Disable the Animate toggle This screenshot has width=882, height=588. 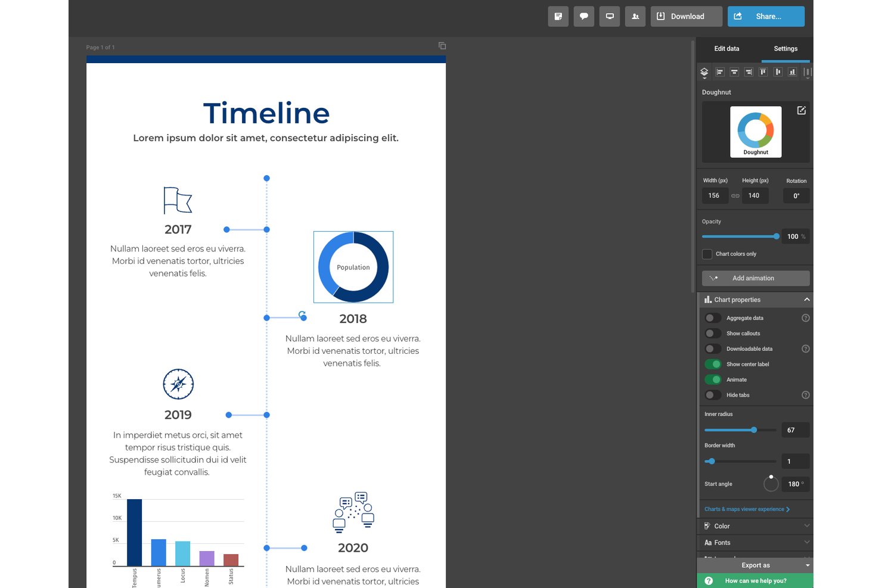click(x=713, y=379)
